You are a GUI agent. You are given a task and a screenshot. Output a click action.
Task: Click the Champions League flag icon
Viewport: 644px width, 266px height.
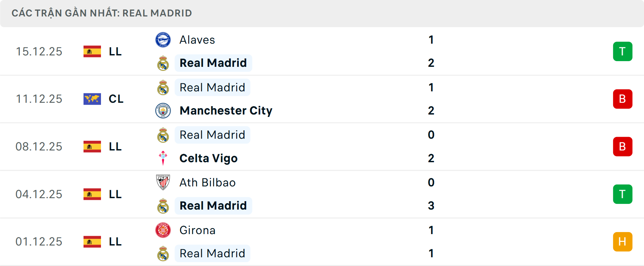92,99
